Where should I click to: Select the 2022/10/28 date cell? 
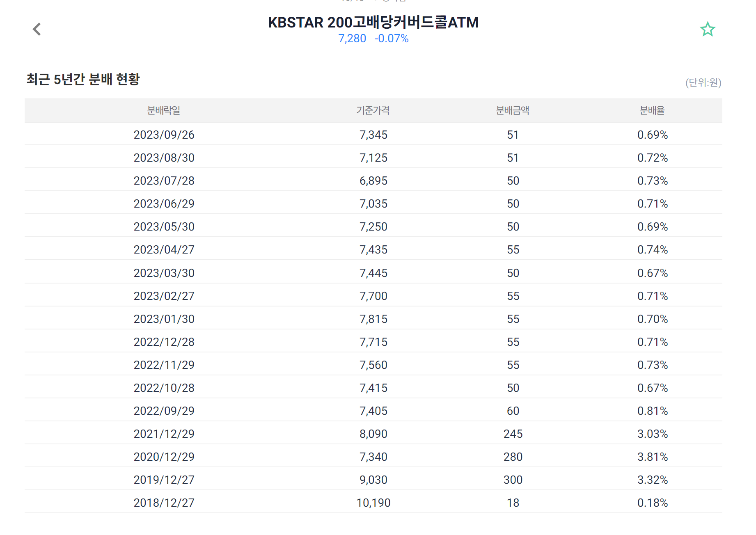(x=164, y=388)
